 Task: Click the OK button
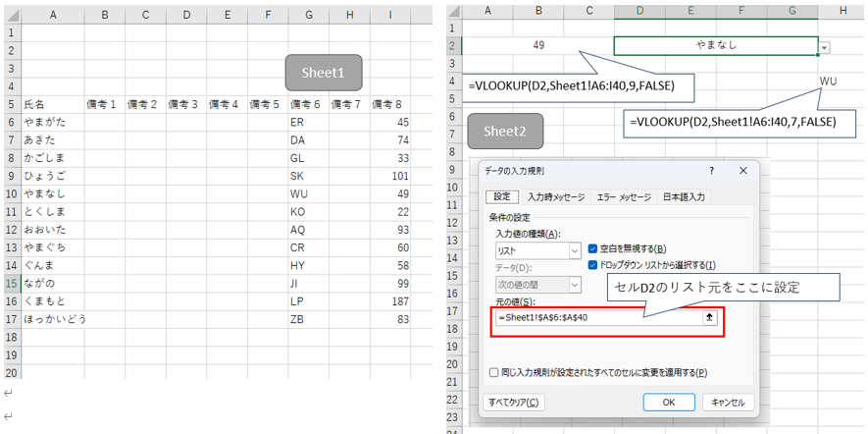pos(668,402)
